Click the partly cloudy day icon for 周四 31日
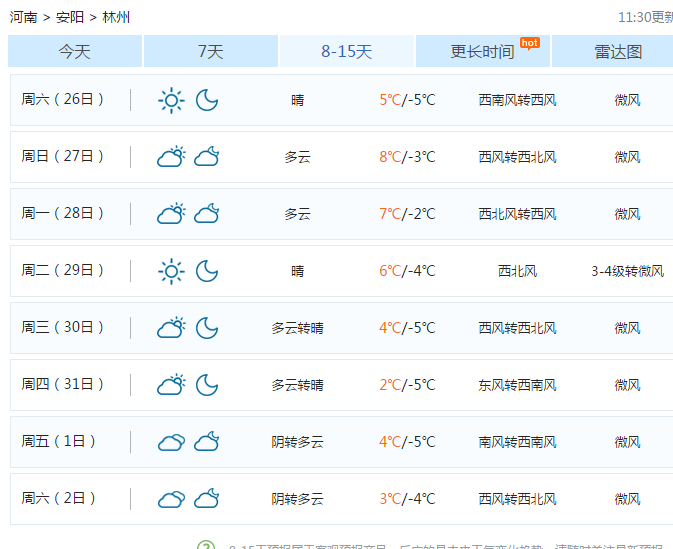The height and width of the screenshot is (549, 673). [x=171, y=385]
